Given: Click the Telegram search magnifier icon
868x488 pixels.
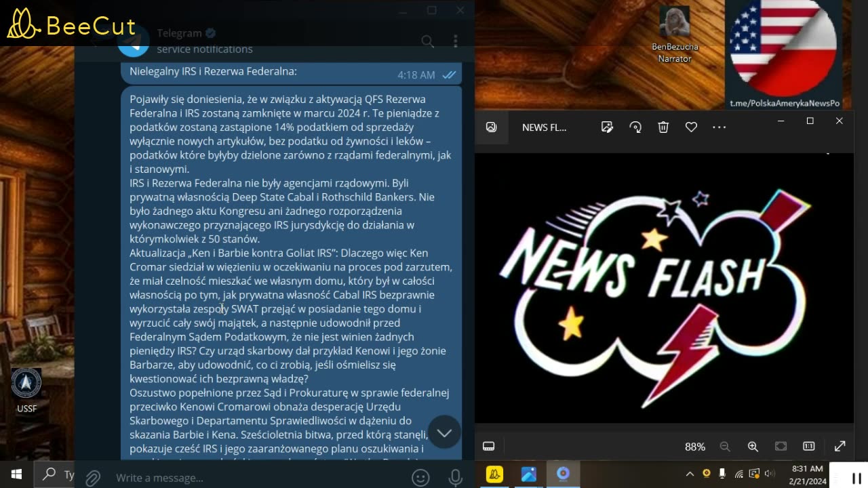Looking at the screenshot, I should pos(427,41).
